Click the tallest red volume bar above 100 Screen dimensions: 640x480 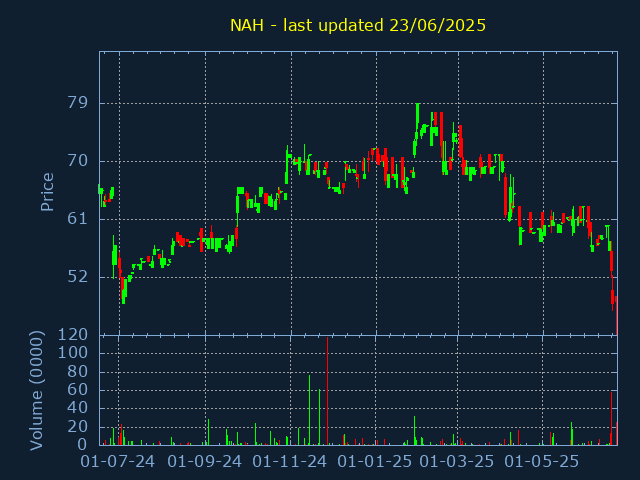coord(327,391)
